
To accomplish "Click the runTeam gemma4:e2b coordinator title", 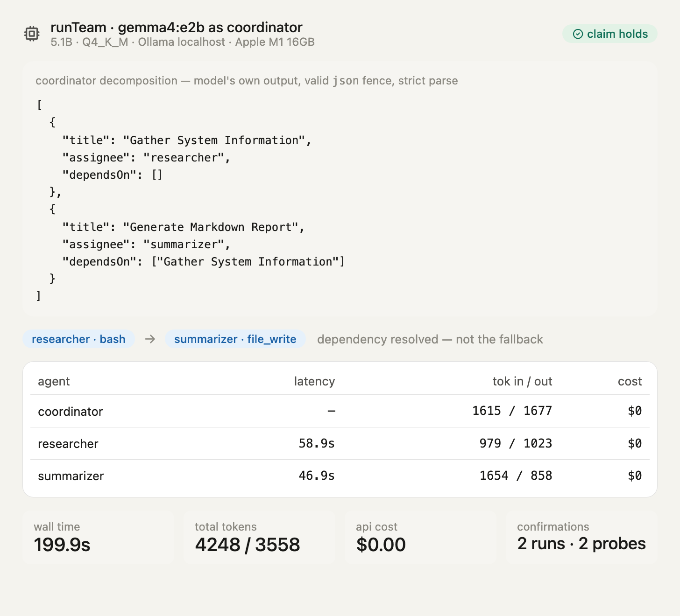I will (177, 28).
